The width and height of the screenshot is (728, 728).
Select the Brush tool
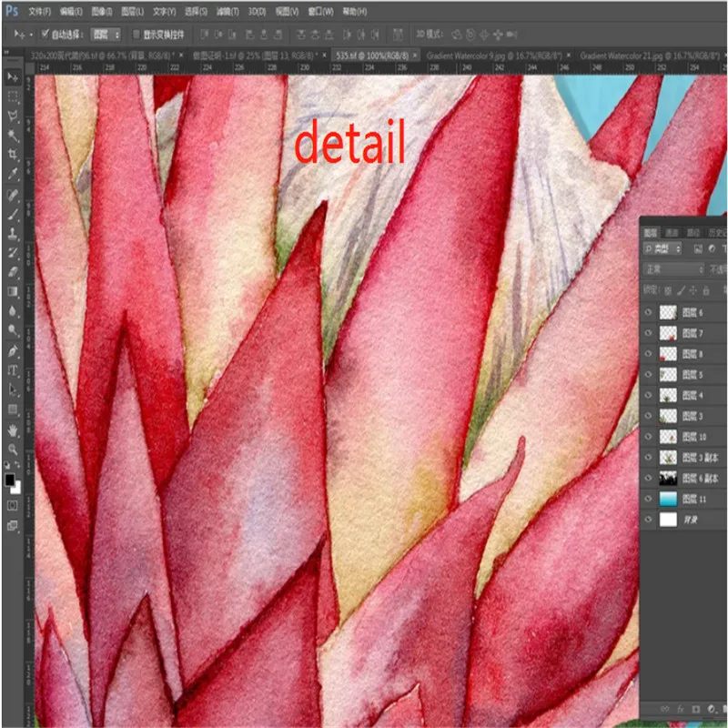pos(13,214)
